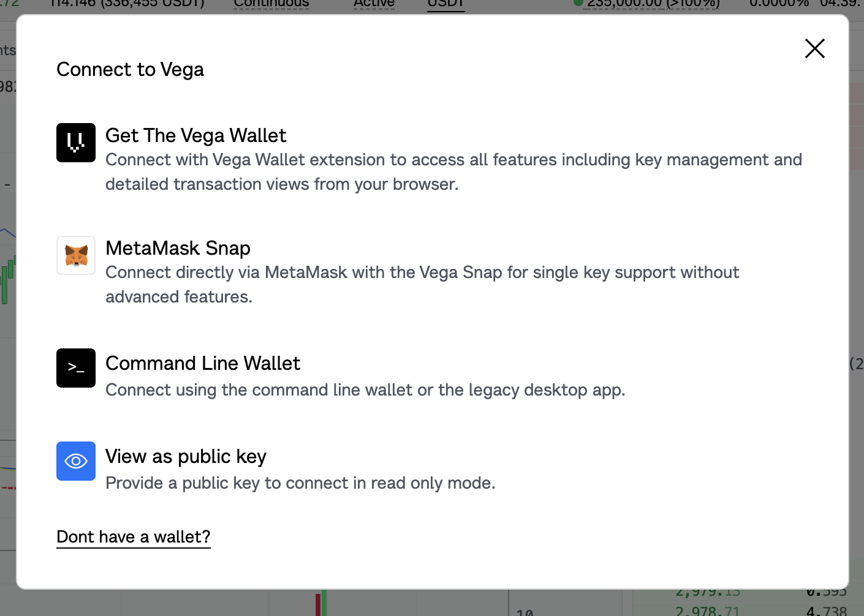Select the MetaMask Snap heading

click(178, 248)
